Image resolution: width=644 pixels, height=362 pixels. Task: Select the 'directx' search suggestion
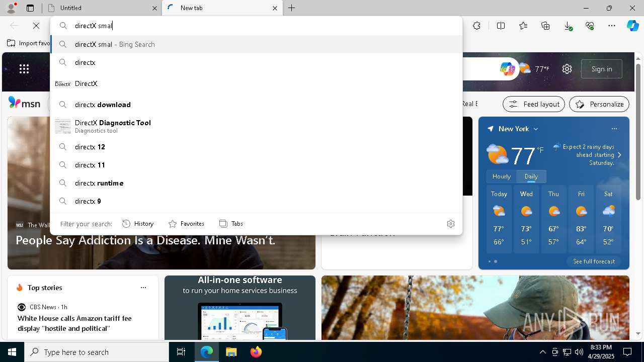(x=256, y=62)
